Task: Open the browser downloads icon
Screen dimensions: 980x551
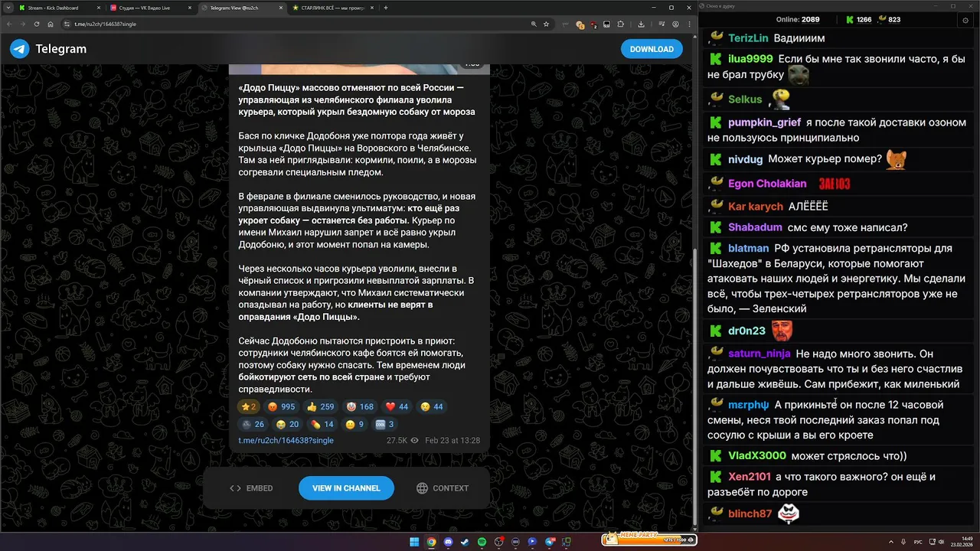Action: (x=641, y=24)
